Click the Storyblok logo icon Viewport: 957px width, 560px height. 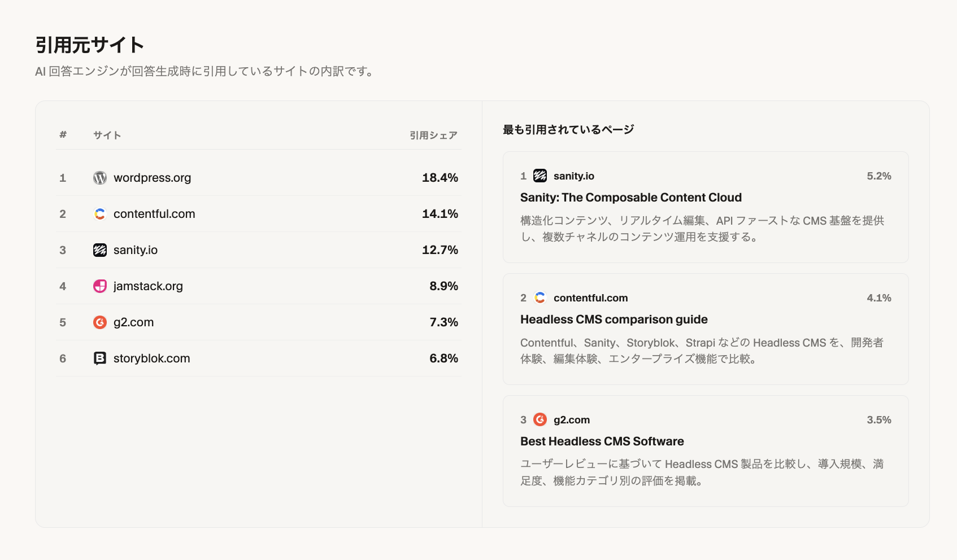coord(100,358)
